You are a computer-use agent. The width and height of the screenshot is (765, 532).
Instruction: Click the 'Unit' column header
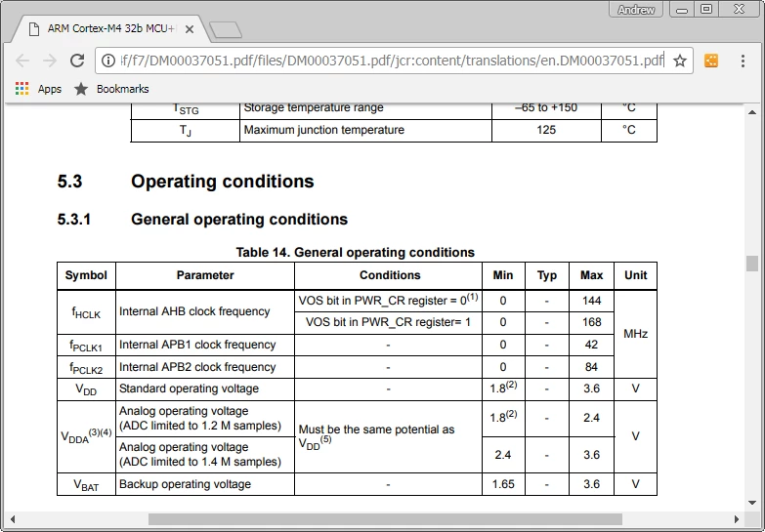(635, 275)
